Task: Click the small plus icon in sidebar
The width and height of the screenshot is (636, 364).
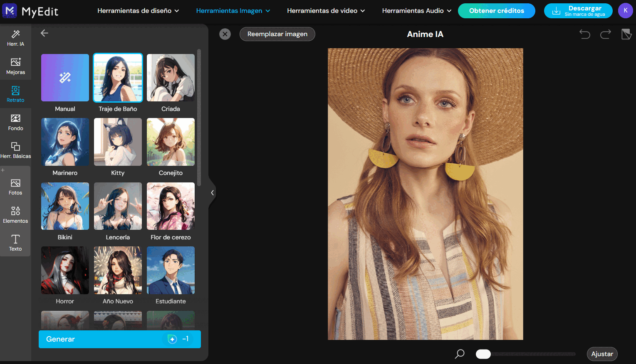Action: point(2,170)
